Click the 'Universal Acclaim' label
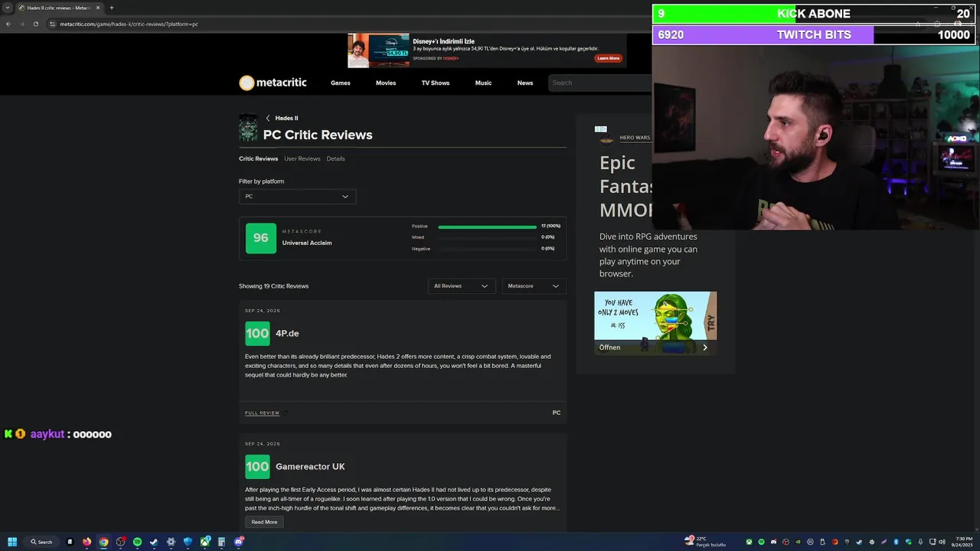 pos(307,243)
